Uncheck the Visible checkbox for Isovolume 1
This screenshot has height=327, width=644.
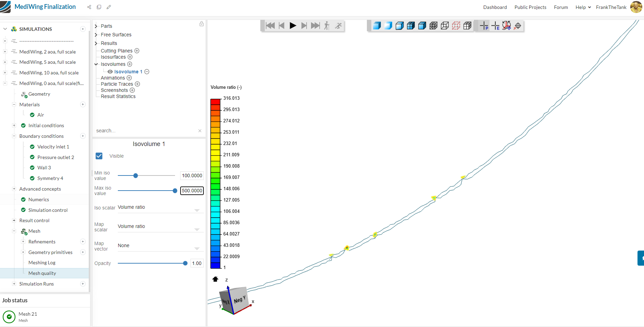99,156
